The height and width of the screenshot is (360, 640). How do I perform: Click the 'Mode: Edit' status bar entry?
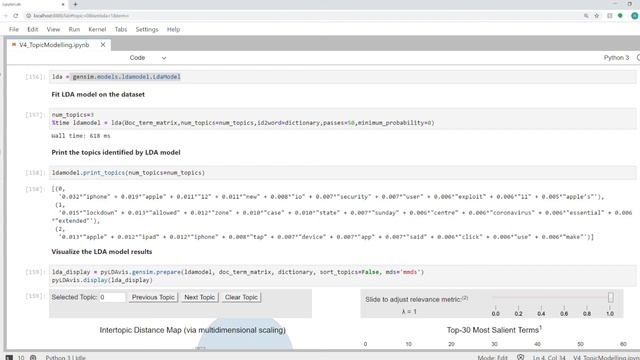click(493, 357)
